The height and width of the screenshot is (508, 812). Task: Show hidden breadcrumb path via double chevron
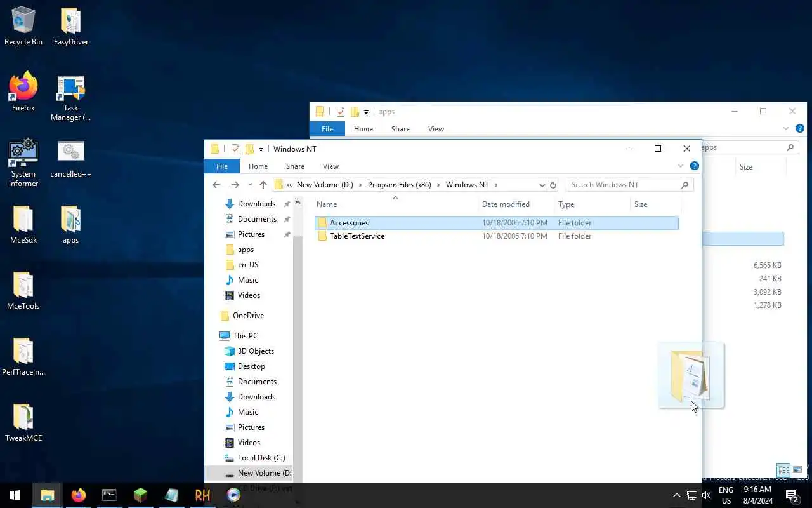(290, 185)
